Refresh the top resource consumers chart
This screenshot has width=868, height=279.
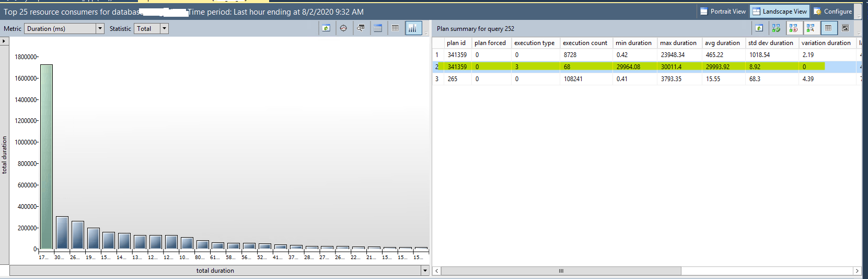(x=326, y=28)
